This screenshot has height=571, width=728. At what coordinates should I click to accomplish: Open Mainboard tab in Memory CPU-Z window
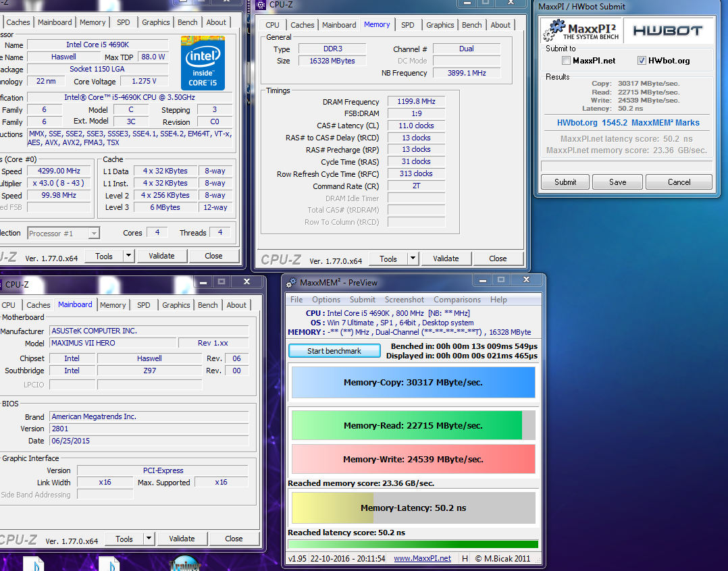(x=339, y=25)
